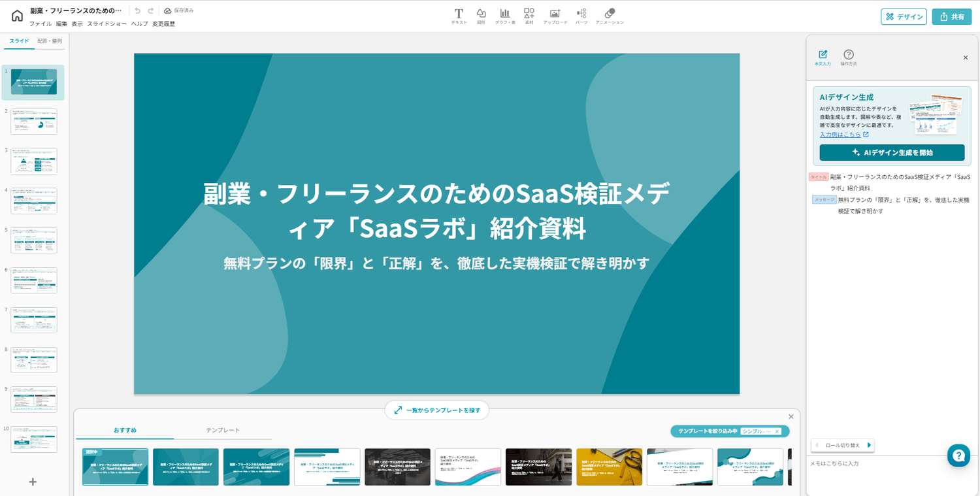Select slide 4 thumbnail

pos(34,201)
